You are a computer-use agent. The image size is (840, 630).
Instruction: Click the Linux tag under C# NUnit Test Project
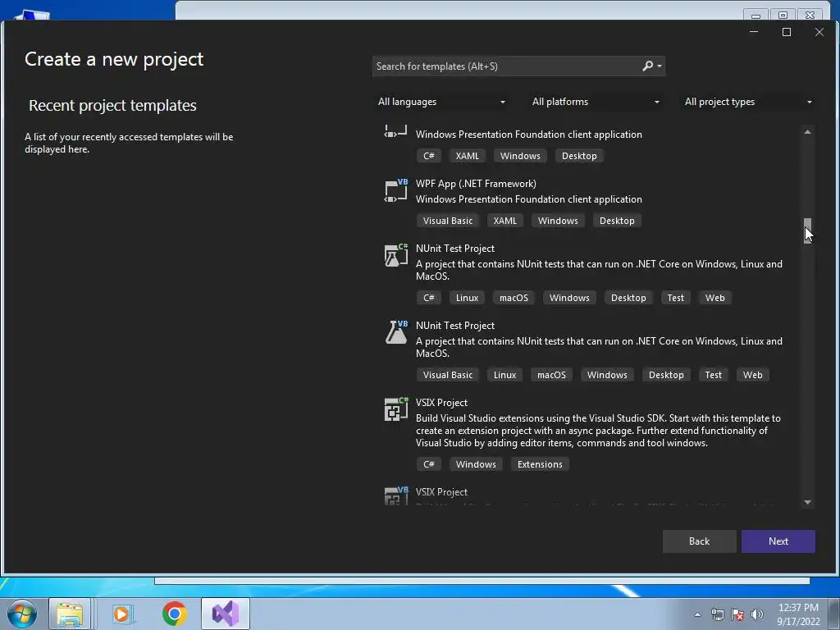[467, 298]
